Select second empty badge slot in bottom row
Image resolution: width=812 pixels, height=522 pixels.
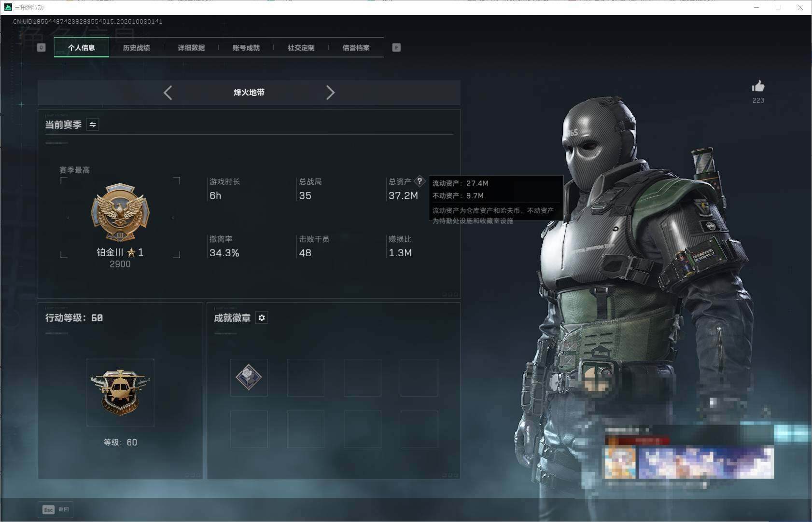(x=306, y=429)
